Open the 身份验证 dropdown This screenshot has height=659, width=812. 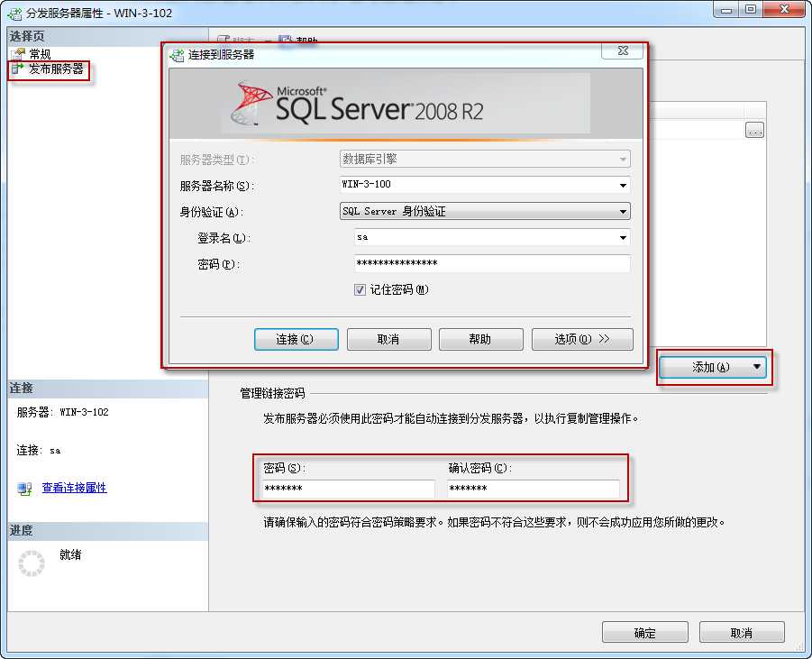[x=485, y=211]
